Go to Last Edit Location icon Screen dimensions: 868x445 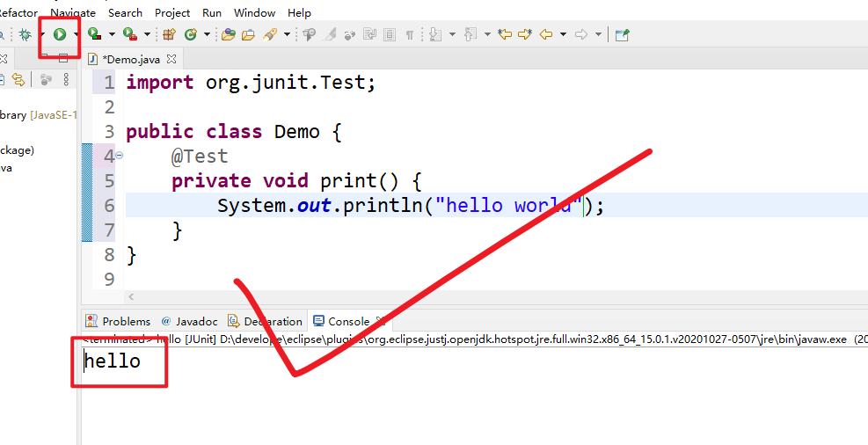504,35
